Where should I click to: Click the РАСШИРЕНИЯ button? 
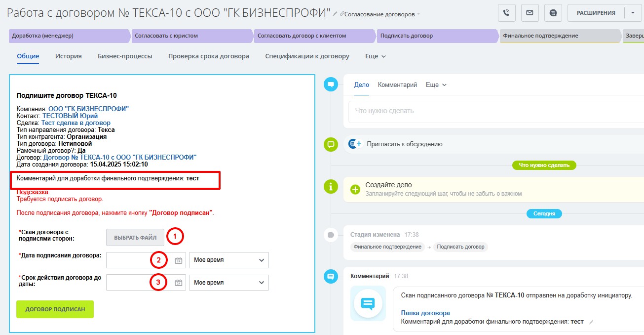(596, 13)
